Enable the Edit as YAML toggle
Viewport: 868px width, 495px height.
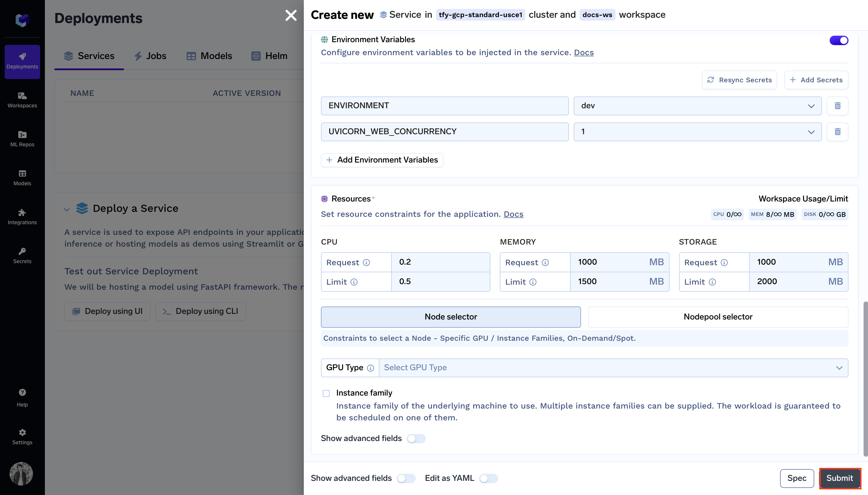coord(488,478)
